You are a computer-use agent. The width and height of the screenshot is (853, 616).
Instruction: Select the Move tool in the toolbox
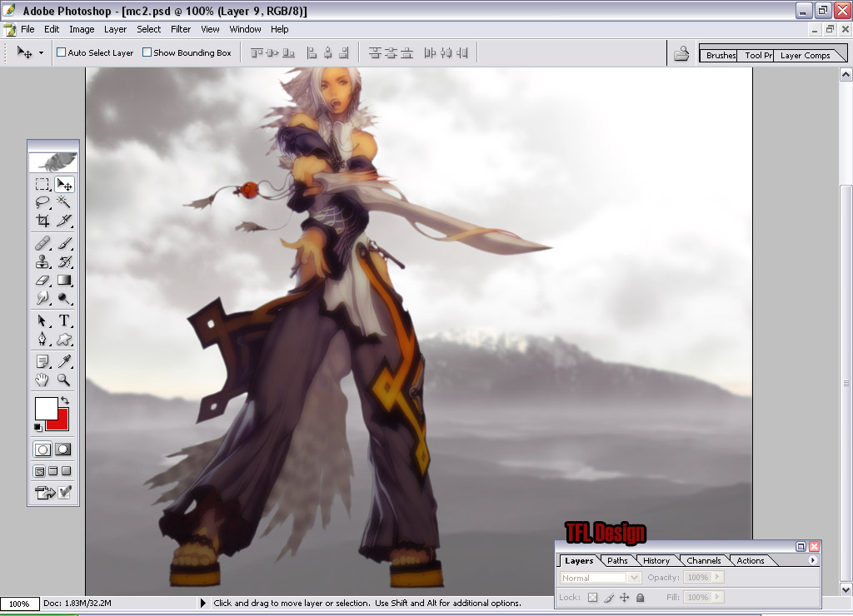click(x=64, y=184)
